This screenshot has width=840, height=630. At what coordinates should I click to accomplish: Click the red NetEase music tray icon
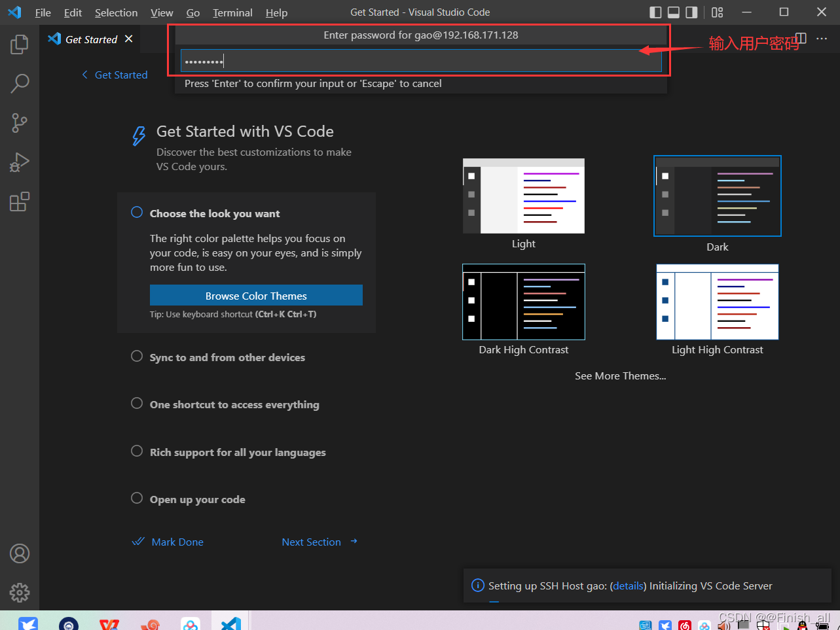click(x=685, y=625)
